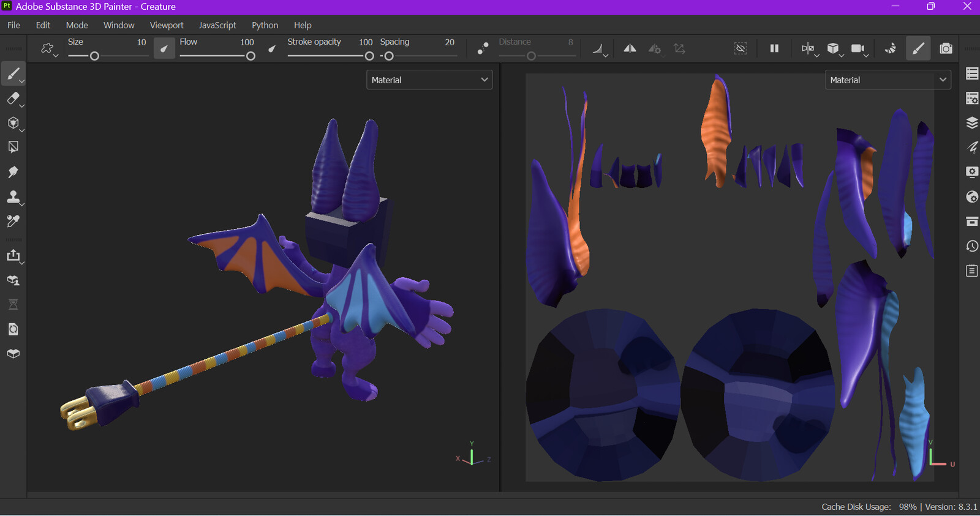Click the greyed hourglass icon
Screen dimensions: 980x516
13,305
